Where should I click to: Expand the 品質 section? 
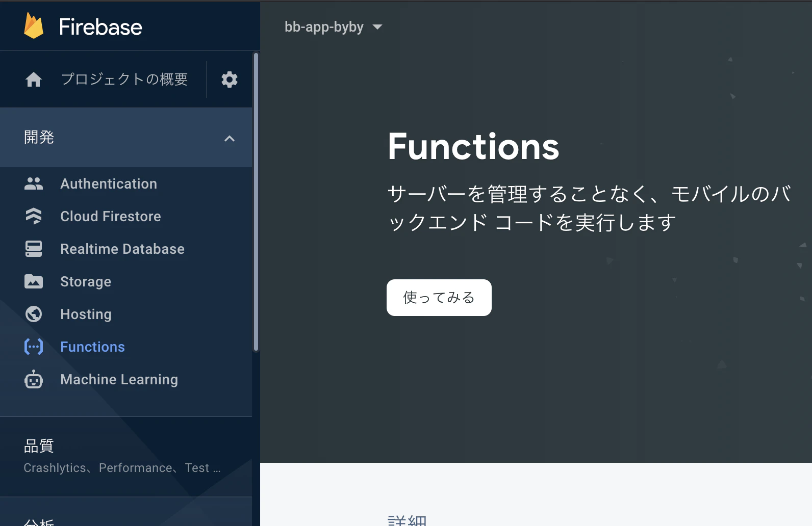pos(126,457)
